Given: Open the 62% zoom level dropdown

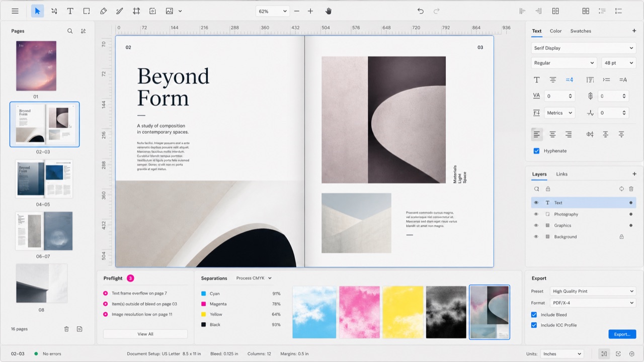Looking at the screenshot, I should click(x=272, y=11).
